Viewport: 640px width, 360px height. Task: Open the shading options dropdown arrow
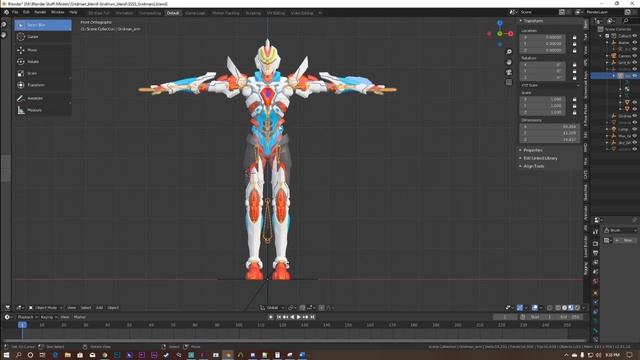click(584, 308)
